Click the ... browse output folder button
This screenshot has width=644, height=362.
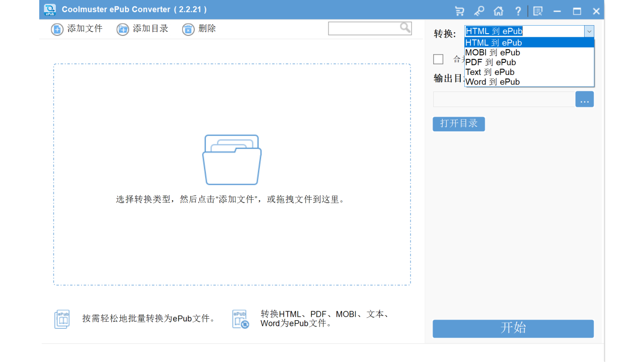[x=584, y=99]
